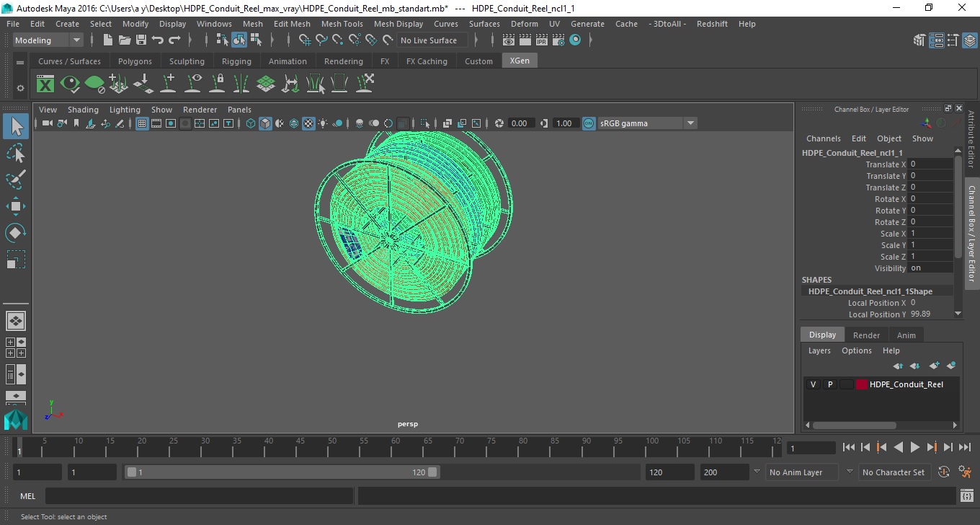Image resolution: width=980 pixels, height=525 pixels.
Task: Toggle the viewport grid icon
Action: click(142, 123)
